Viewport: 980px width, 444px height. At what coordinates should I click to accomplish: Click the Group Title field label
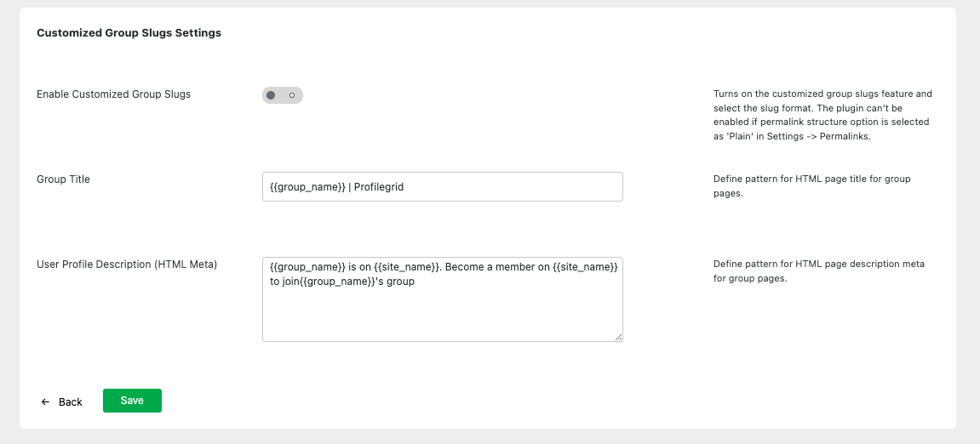click(x=63, y=179)
